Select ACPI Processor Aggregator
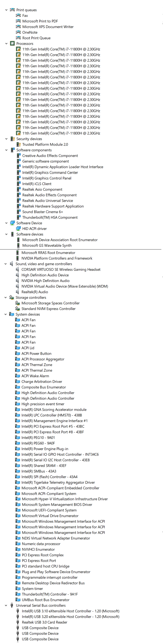163x644 pixels. pos(43,359)
